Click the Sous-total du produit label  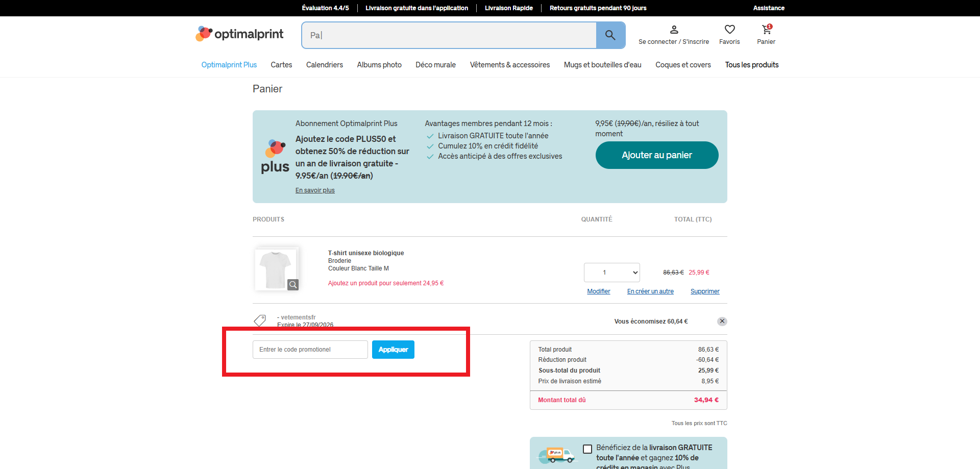point(569,371)
